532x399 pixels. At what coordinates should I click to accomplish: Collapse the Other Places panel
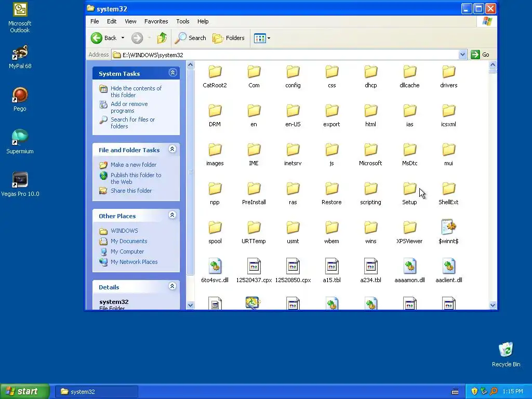172,215
